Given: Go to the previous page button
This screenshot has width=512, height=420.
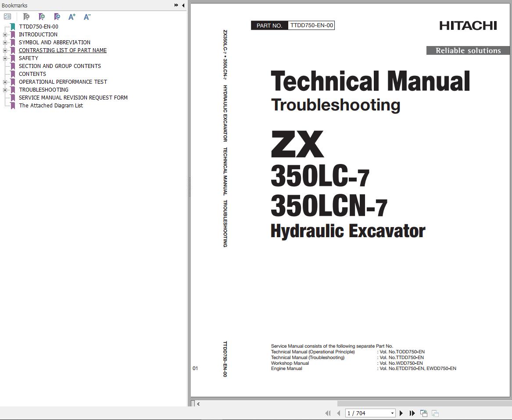Looking at the screenshot, I should click(x=339, y=413).
